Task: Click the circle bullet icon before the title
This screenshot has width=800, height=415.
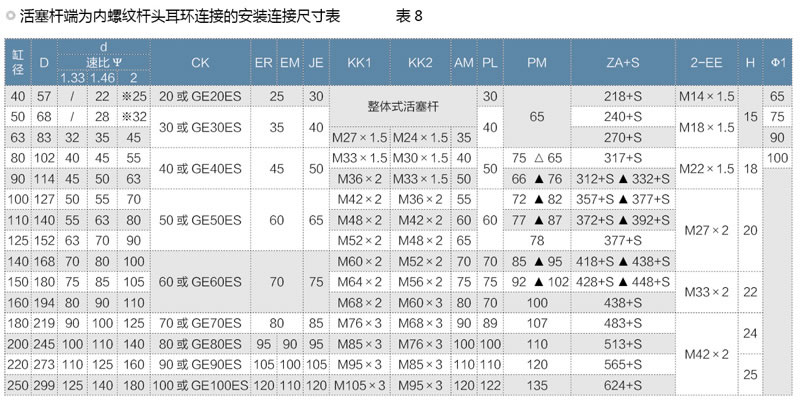Action: coord(10,17)
